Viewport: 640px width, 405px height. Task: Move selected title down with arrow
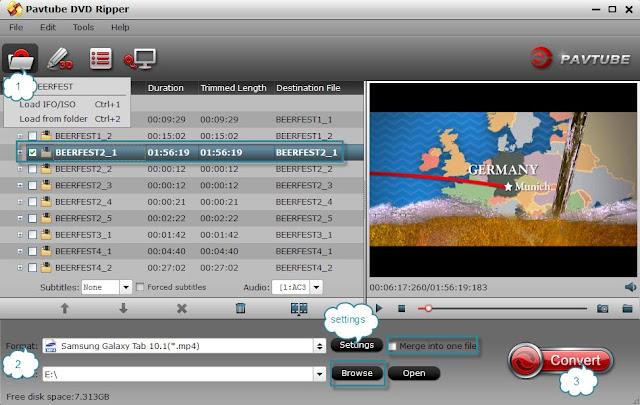(x=123, y=308)
